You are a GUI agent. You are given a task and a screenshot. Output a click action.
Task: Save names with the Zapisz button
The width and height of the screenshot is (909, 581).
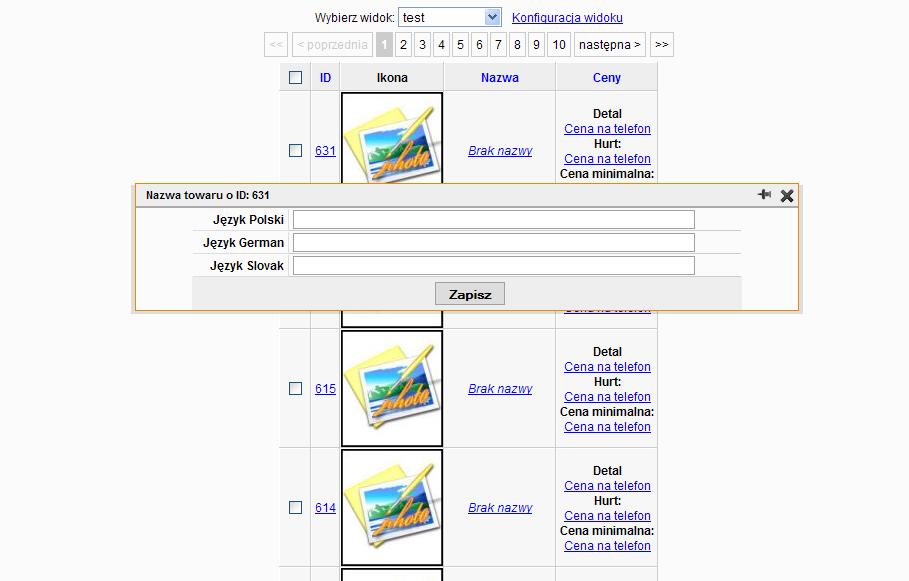[x=470, y=294]
